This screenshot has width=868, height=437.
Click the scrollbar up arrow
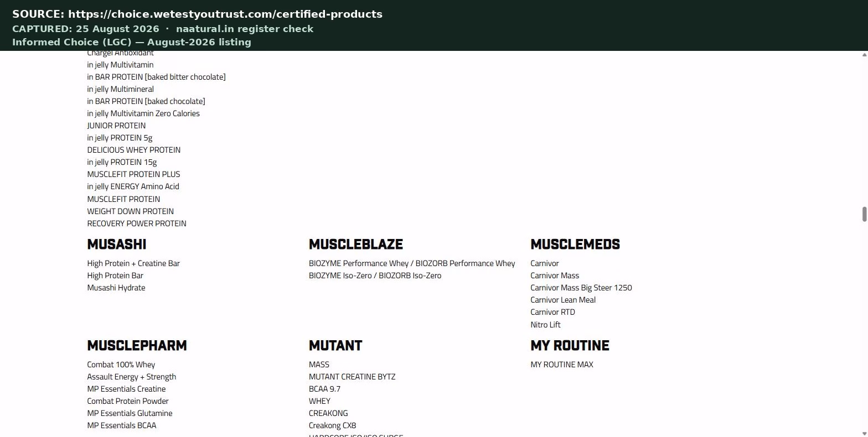point(864,55)
